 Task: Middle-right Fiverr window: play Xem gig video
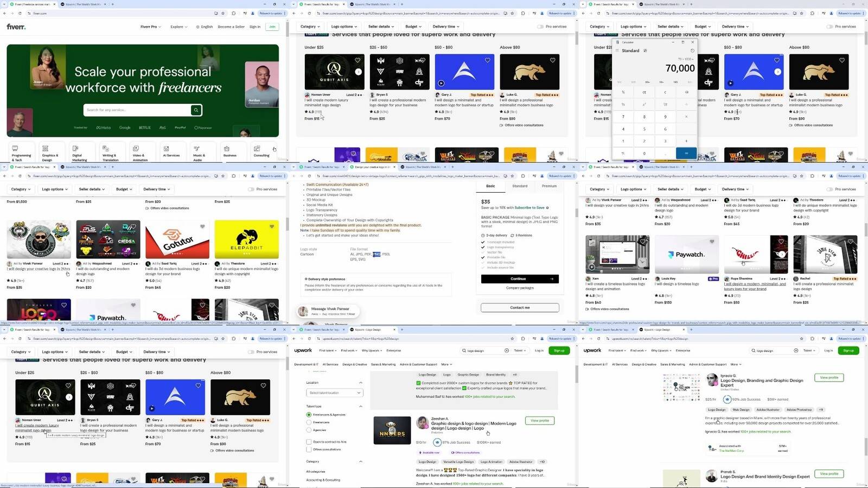click(x=592, y=267)
